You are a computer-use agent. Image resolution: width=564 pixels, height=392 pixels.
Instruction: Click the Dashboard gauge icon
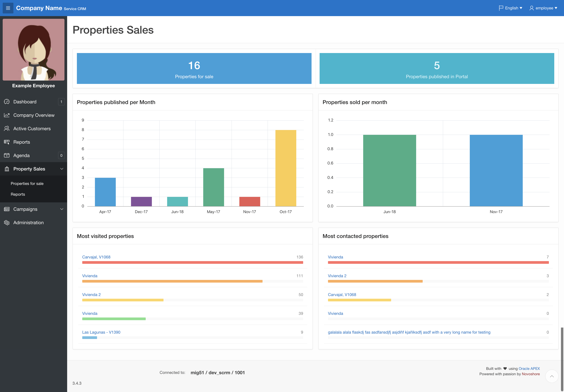click(x=7, y=102)
